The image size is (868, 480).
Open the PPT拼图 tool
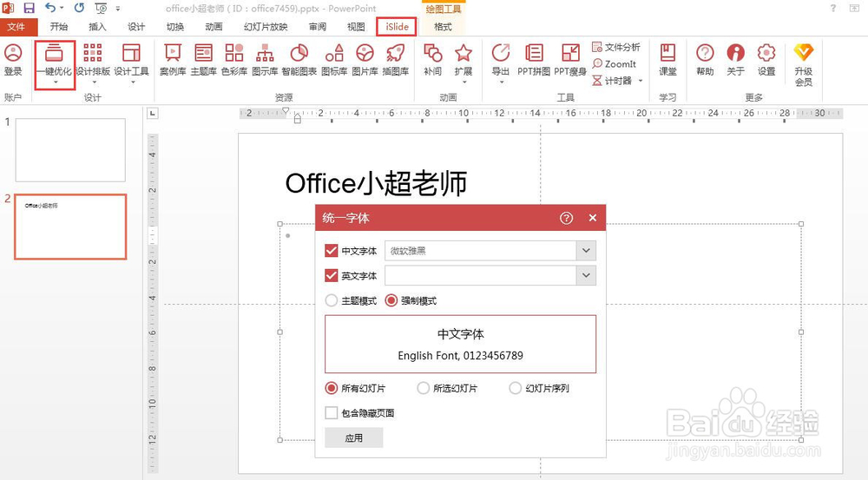(x=534, y=59)
